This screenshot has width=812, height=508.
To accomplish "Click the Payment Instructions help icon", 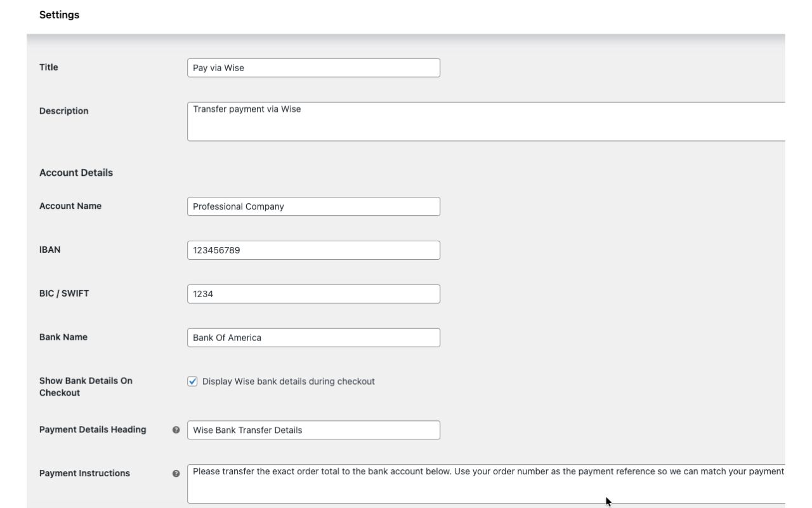I will coord(176,474).
